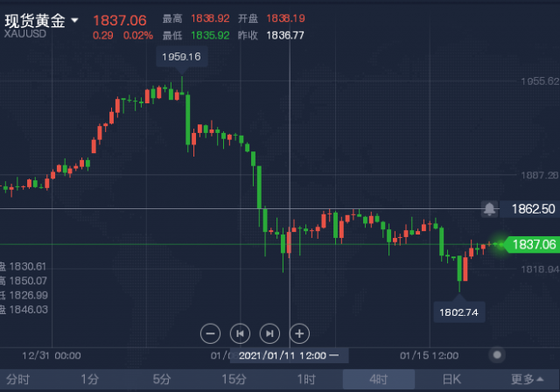Click the green 1837.06 current price tag

tap(533, 244)
